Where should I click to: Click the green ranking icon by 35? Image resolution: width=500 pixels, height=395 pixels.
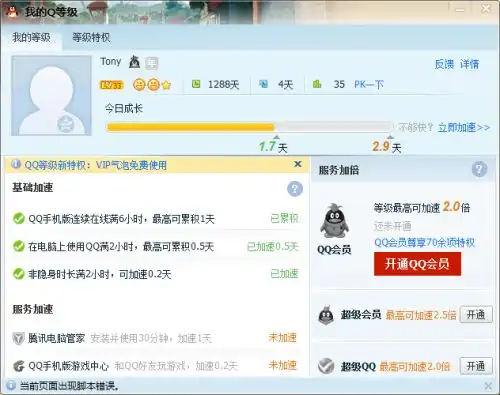pos(317,84)
